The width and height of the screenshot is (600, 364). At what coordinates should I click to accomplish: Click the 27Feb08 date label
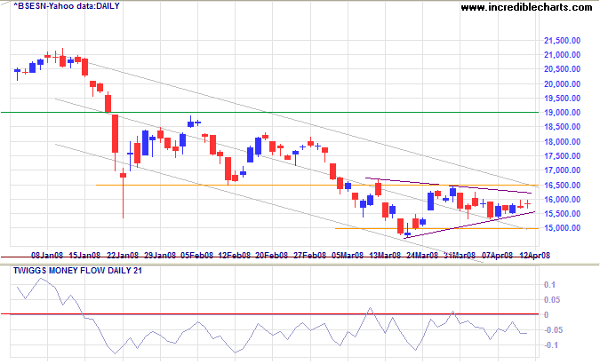tap(309, 256)
